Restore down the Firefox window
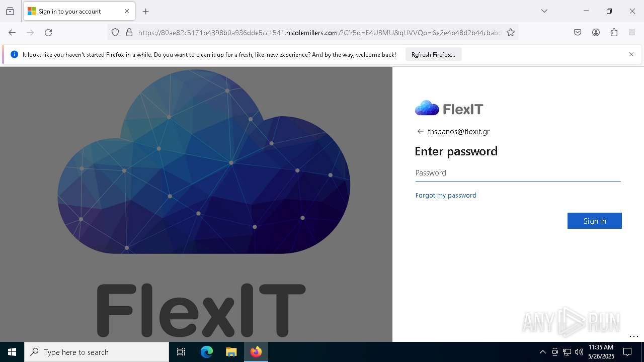 coord(609,11)
